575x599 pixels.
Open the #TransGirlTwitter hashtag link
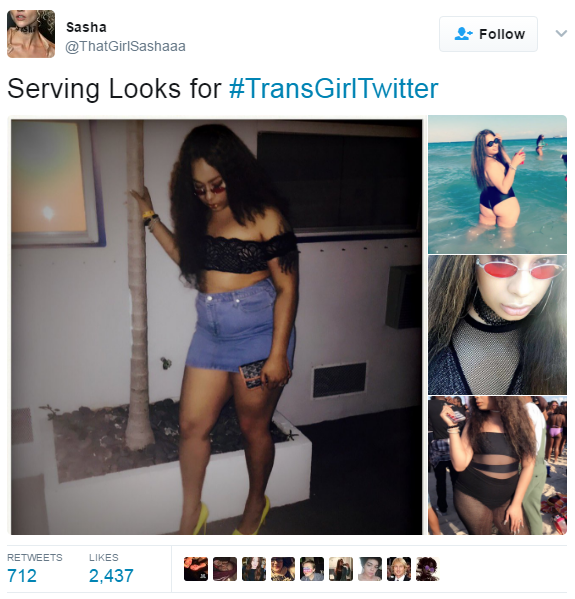point(334,89)
